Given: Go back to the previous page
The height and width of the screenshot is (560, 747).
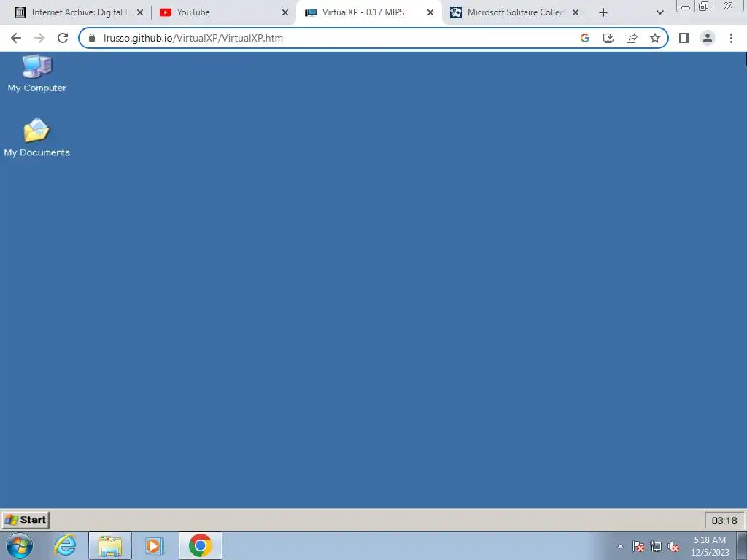Looking at the screenshot, I should [16, 38].
